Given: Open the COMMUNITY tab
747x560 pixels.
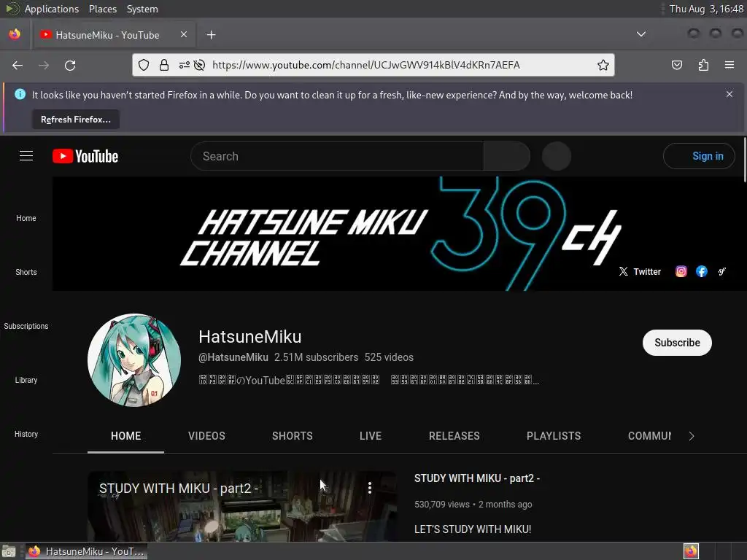Looking at the screenshot, I should (649, 436).
